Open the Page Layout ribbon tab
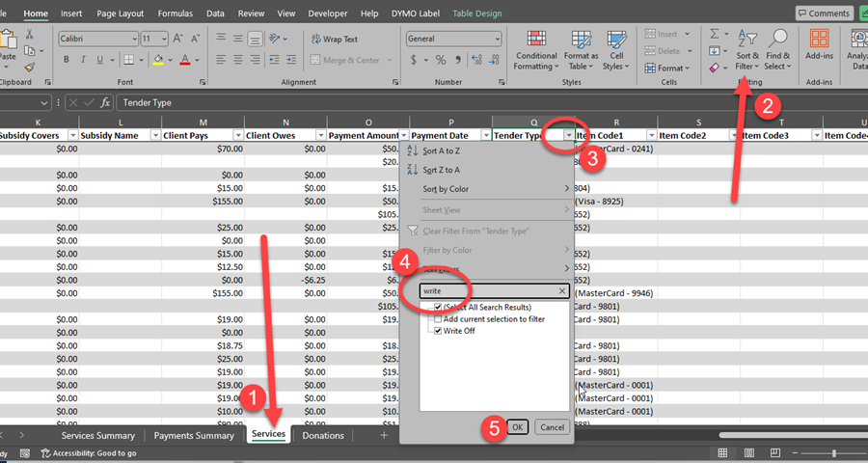 pyautogui.click(x=120, y=14)
